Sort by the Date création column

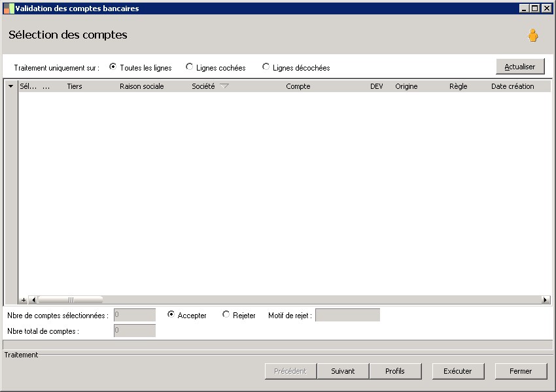(x=512, y=86)
